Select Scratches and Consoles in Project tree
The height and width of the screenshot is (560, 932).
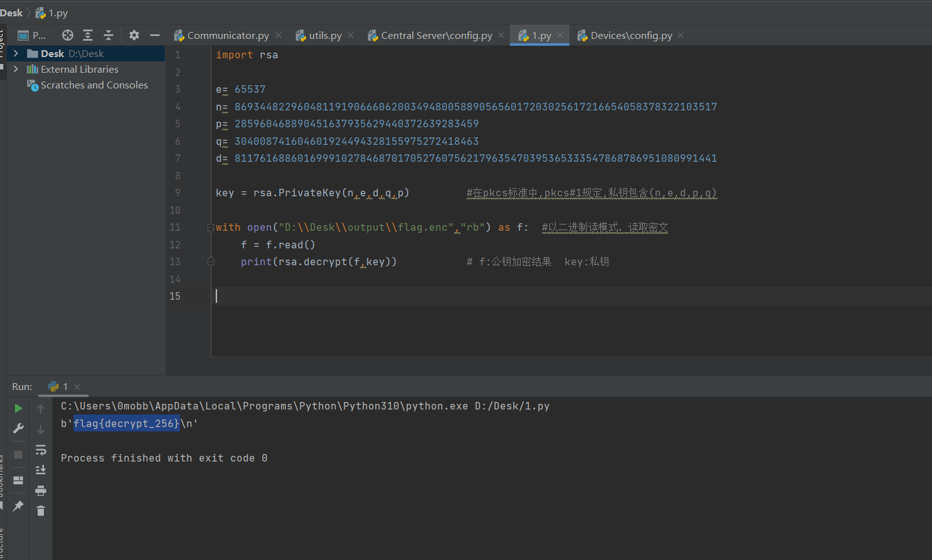(94, 85)
